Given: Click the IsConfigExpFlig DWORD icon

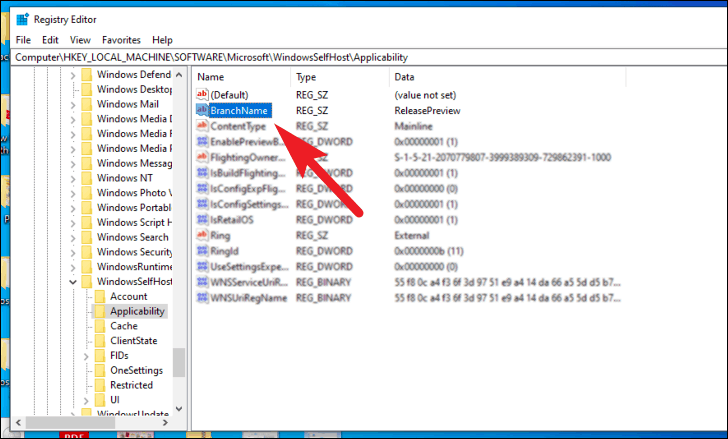Looking at the screenshot, I should [x=202, y=188].
